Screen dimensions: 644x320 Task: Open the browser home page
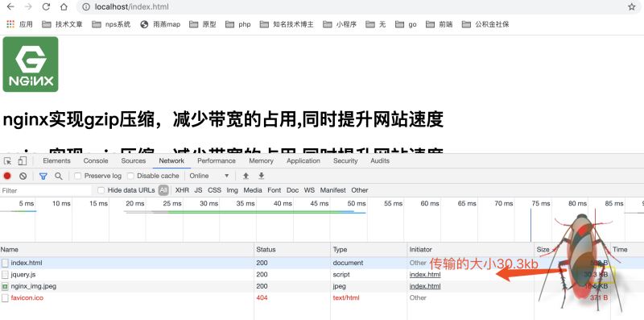pos(64,7)
